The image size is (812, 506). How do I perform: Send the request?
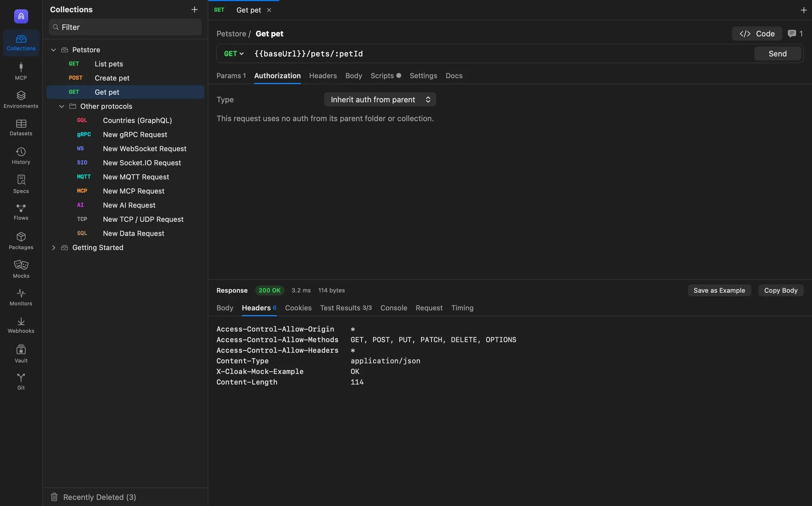coord(777,54)
